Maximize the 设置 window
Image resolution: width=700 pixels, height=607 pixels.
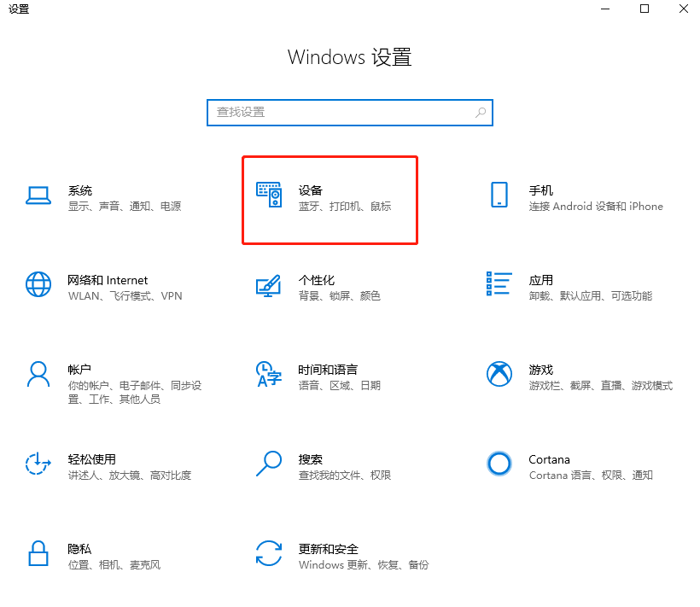pos(645,9)
